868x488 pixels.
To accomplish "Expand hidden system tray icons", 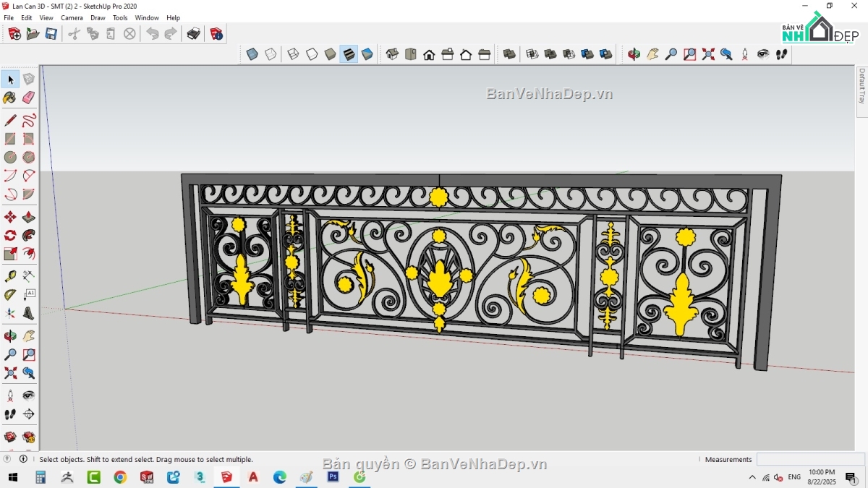I will pyautogui.click(x=752, y=477).
